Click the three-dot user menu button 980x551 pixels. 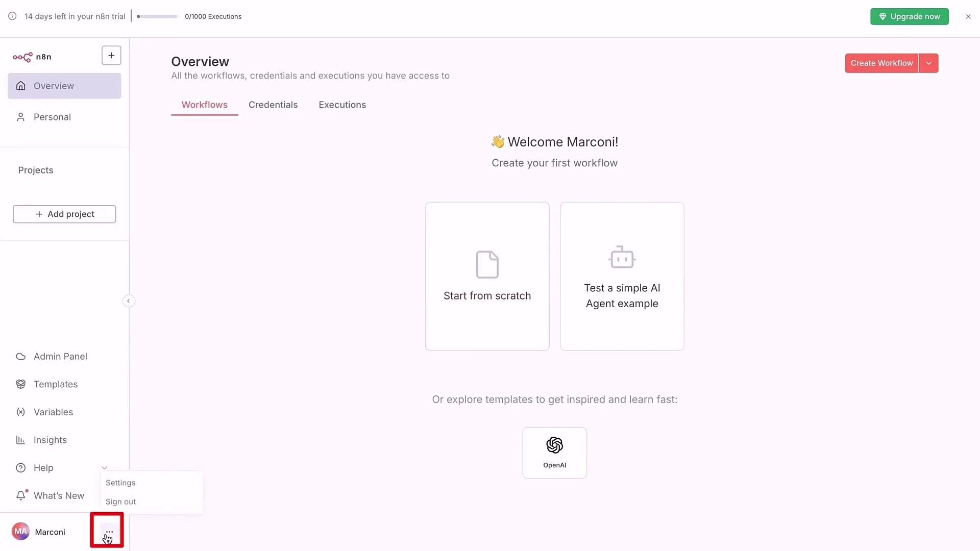pos(109,532)
